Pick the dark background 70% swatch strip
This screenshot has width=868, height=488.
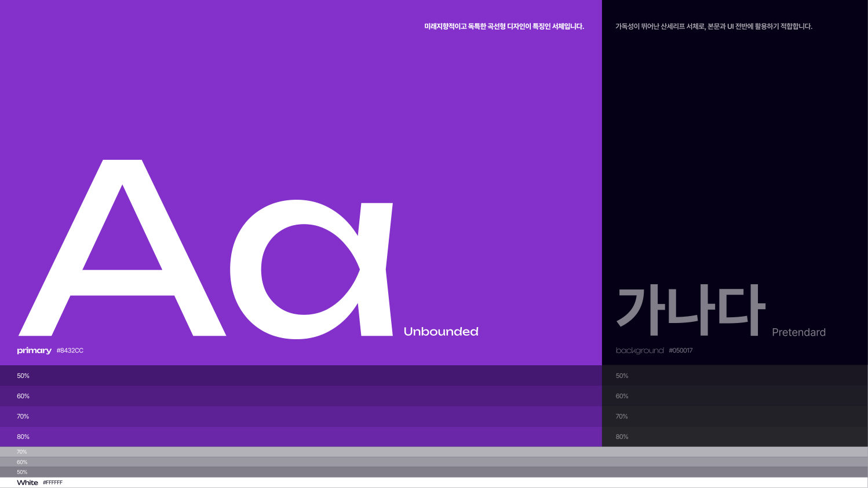(735, 416)
